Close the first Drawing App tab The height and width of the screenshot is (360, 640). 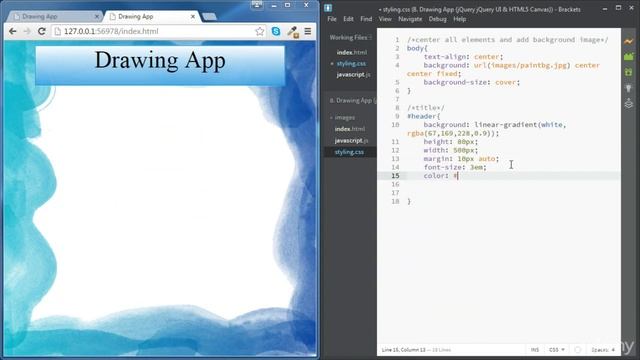tap(97, 17)
